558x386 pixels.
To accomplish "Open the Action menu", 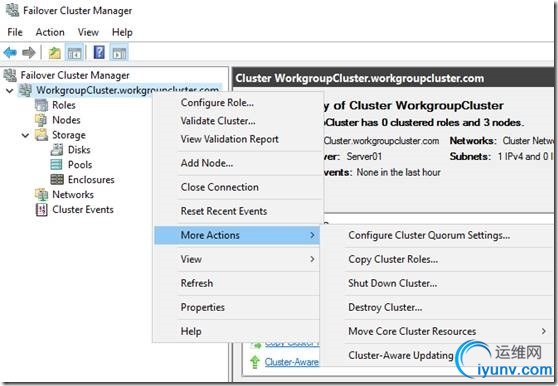I will point(50,32).
